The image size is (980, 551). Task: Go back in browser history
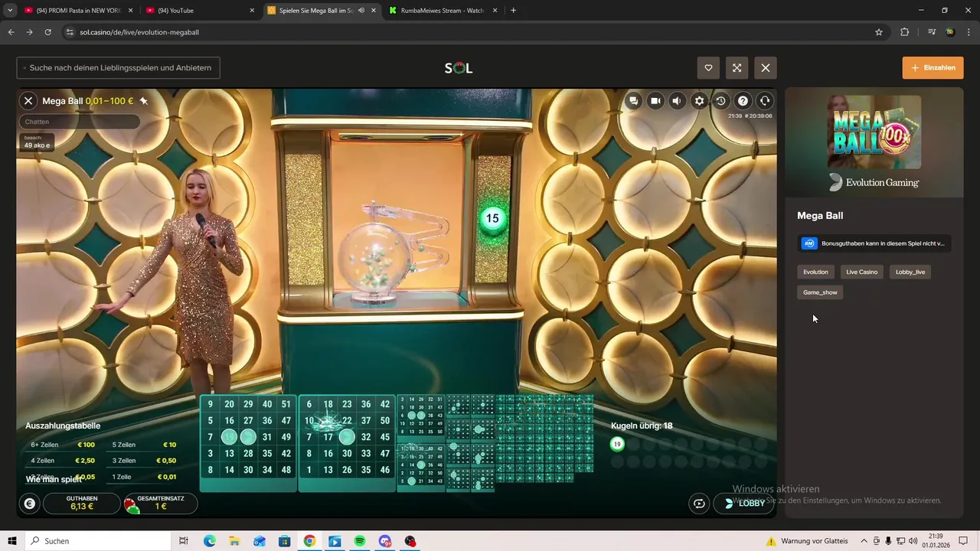[11, 32]
